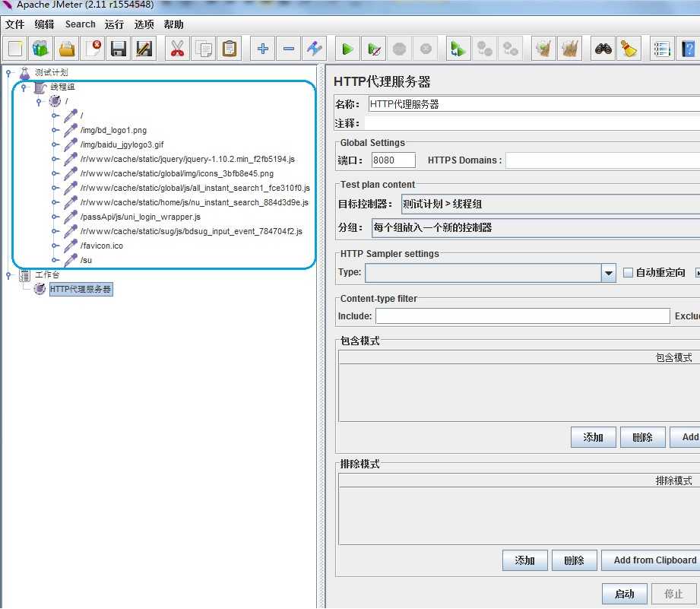
Task: Click the Search binoculars icon
Action: pyautogui.click(x=603, y=48)
